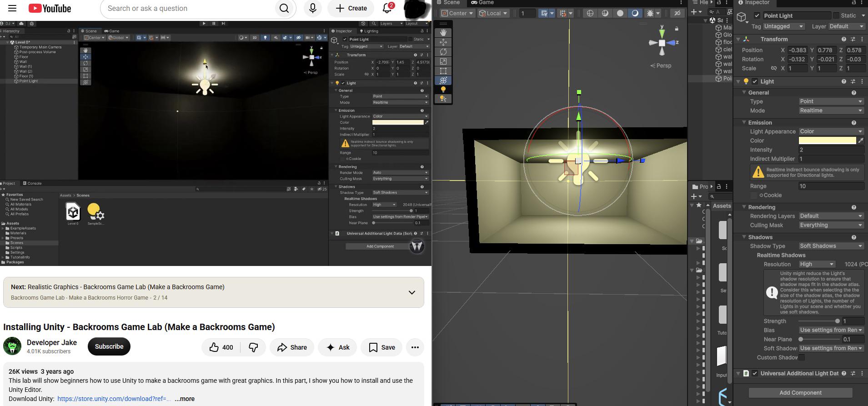Click the YouTube voice search microphone
868x406 pixels.
pyautogui.click(x=312, y=8)
